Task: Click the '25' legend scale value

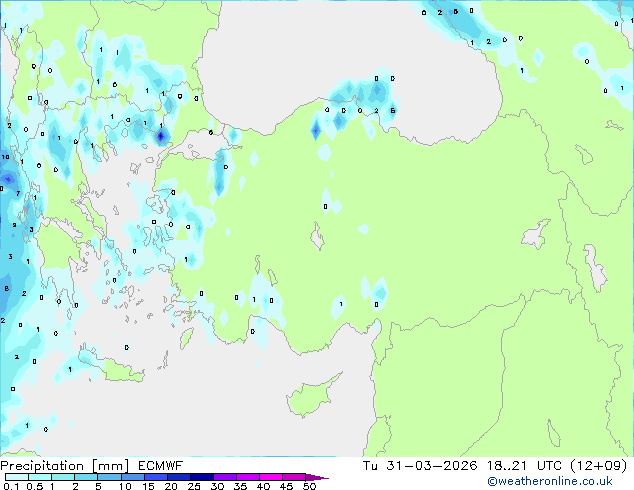Action: pos(194,486)
